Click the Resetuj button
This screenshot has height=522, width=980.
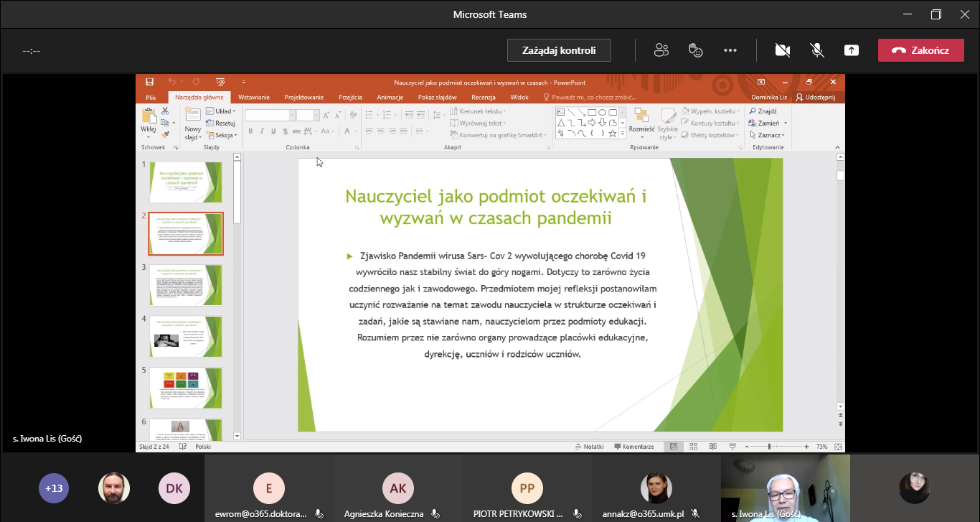click(221, 123)
